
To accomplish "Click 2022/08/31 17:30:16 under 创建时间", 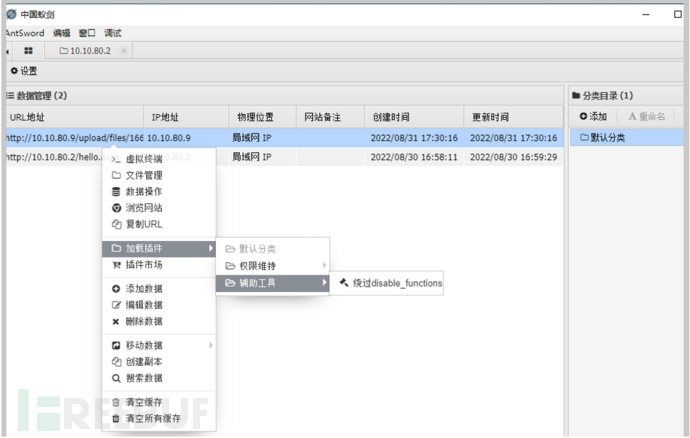I will point(414,138).
